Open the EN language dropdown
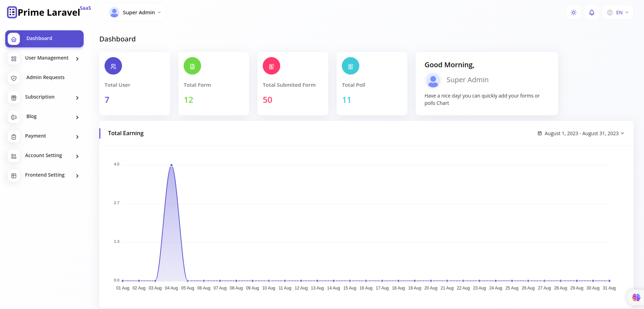Image resolution: width=644 pixels, height=309 pixels. (x=618, y=13)
